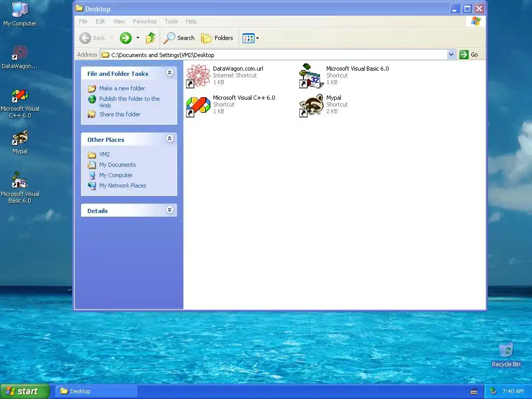Click the Desktop taskbar button
Viewport: 532px width, 399px height.
[96, 391]
